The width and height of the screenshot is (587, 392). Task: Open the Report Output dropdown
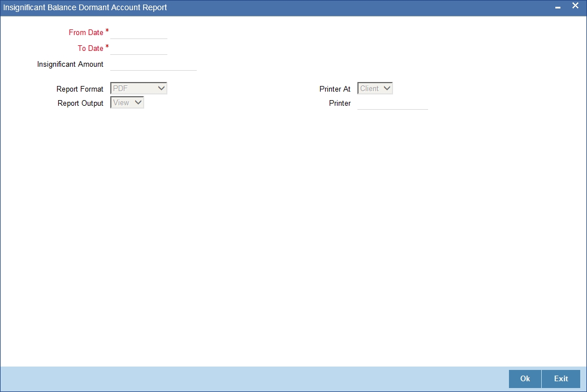pyautogui.click(x=127, y=102)
